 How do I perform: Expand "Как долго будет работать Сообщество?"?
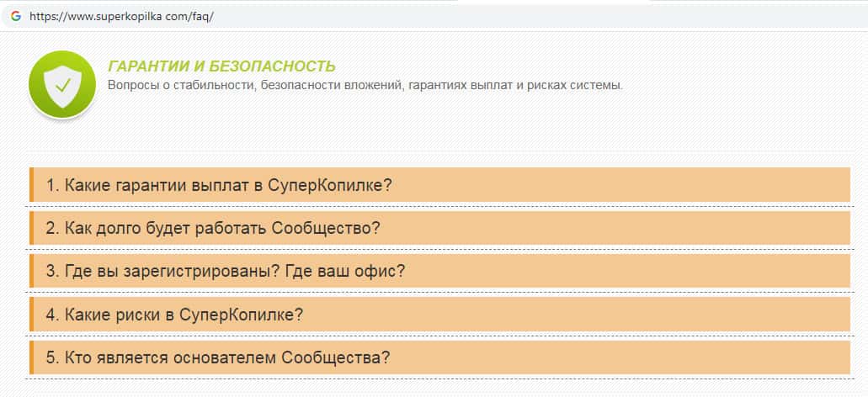click(213, 228)
